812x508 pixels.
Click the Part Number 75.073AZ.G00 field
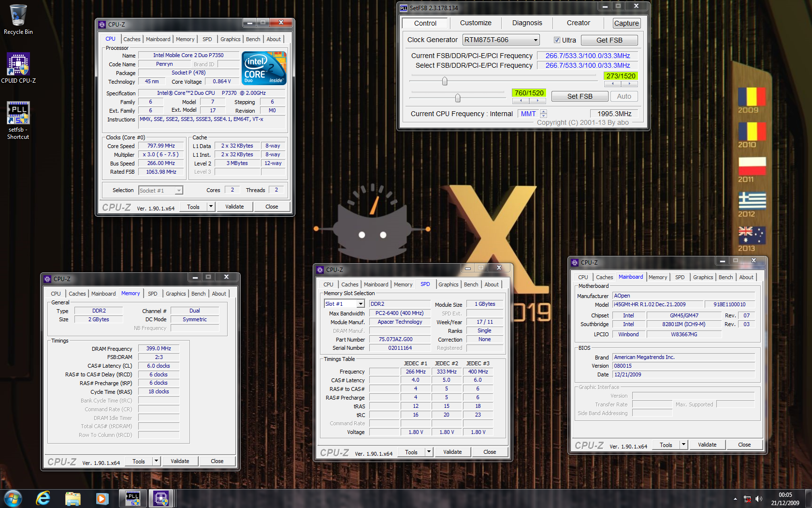(400, 339)
